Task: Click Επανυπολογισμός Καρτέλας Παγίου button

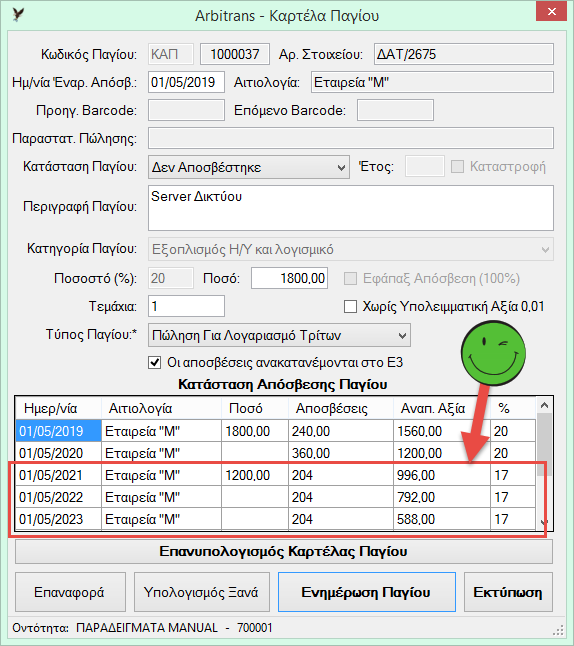Action: tap(284, 552)
